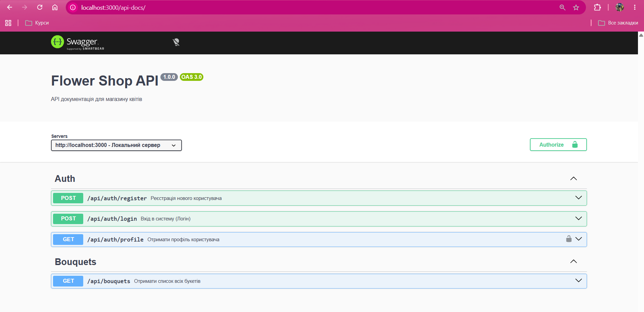Expand the GET /api/auth/profile chevron
Viewport: 644px width, 312px height.
point(579,239)
